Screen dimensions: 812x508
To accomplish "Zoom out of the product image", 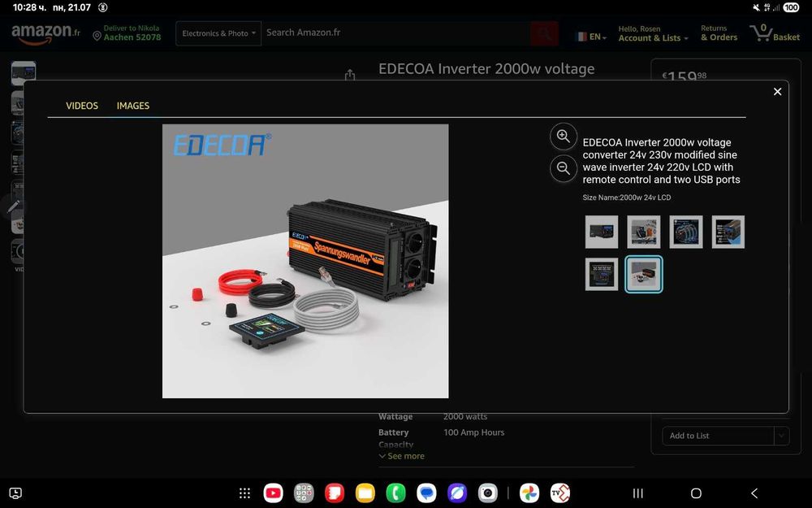I will pos(564,168).
